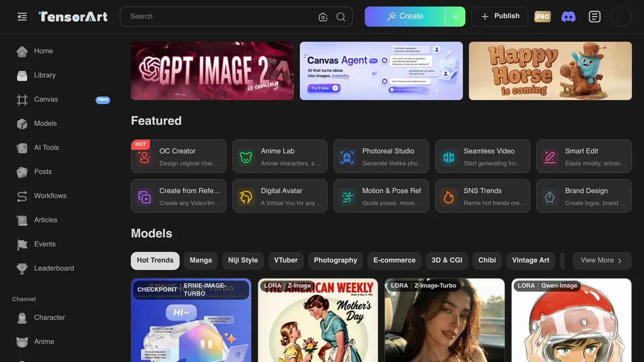Select the VTuber filter tab
Screen dimensions: 644x362
point(286,260)
